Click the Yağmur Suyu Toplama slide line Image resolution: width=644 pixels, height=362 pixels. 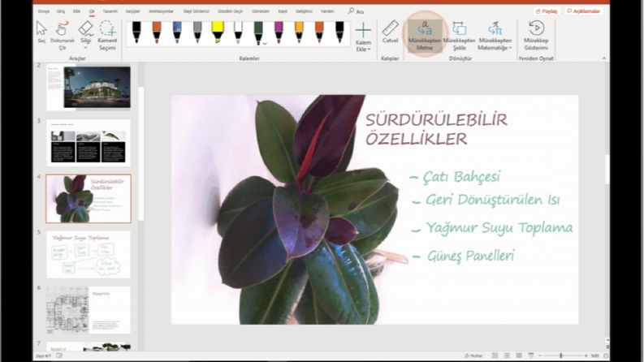499,228
